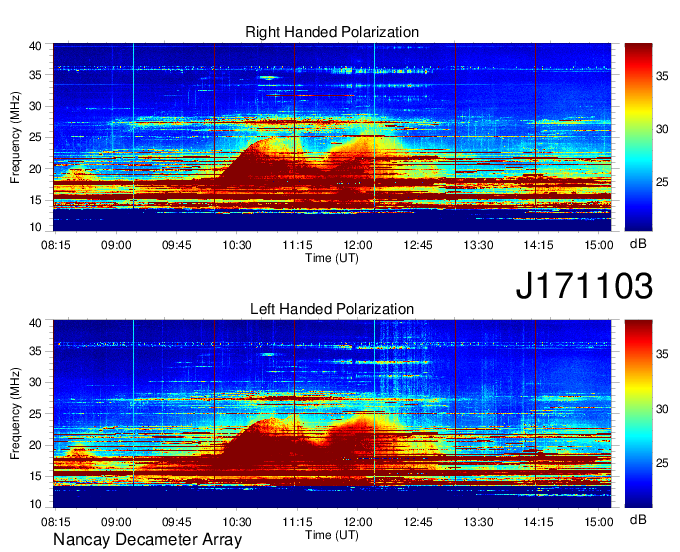Click the 35 MHz tick of Left Handed plot
This screenshot has height=552, width=680.
[35, 351]
